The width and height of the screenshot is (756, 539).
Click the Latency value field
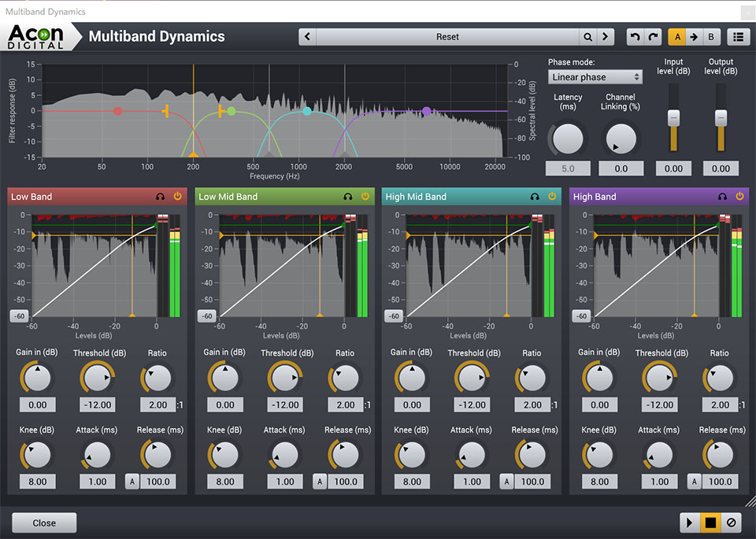pyautogui.click(x=568, y=168)
